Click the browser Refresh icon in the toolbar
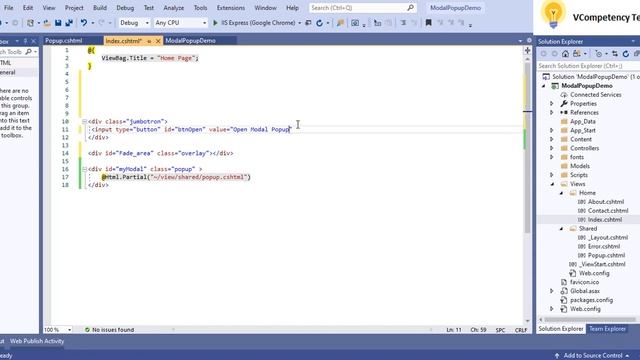 point(320,23)
